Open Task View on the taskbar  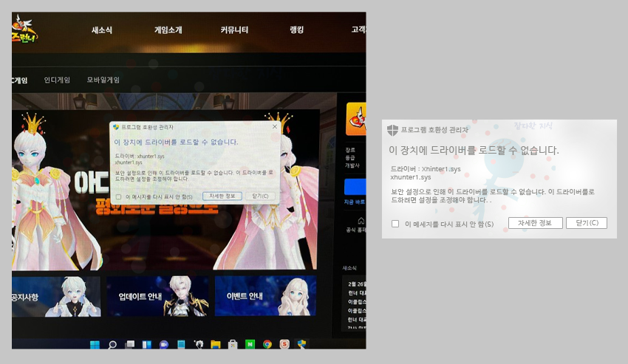point(130,344)
